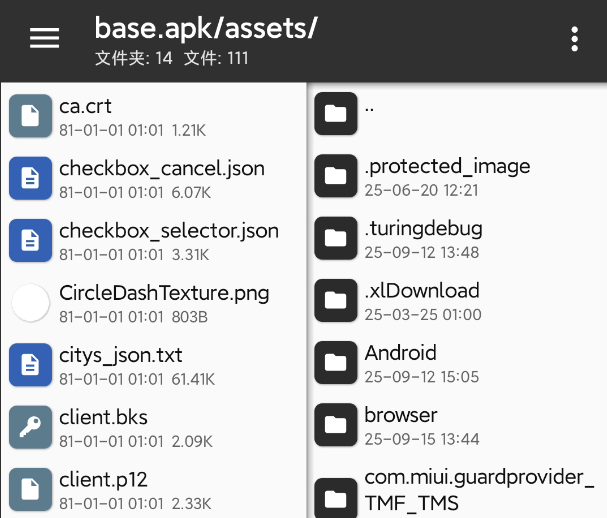Tap the base.apk/assets/ path title

[206, 27]
